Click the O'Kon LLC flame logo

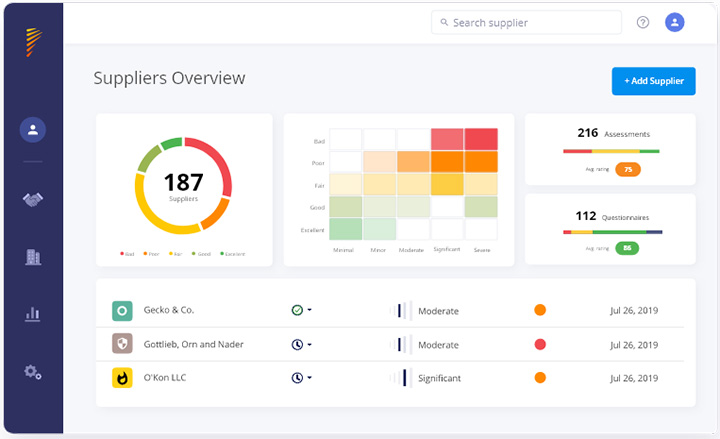click(x=122, y=378)
